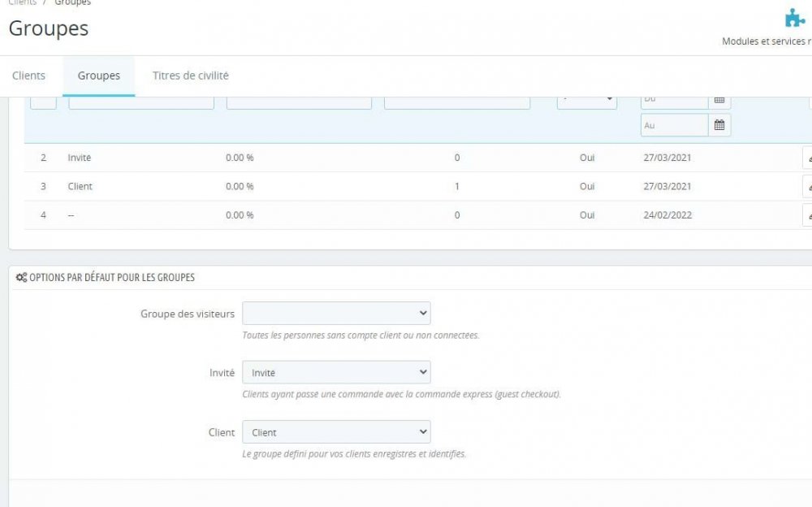Click the Du date filter field
812x507 pixels.
pos(674,101)
